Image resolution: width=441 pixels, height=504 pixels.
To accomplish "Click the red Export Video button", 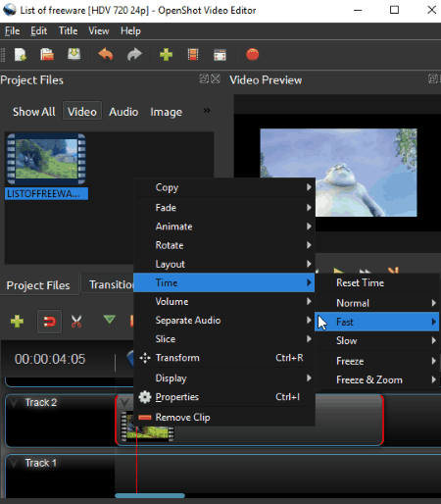I will point(252,55).
